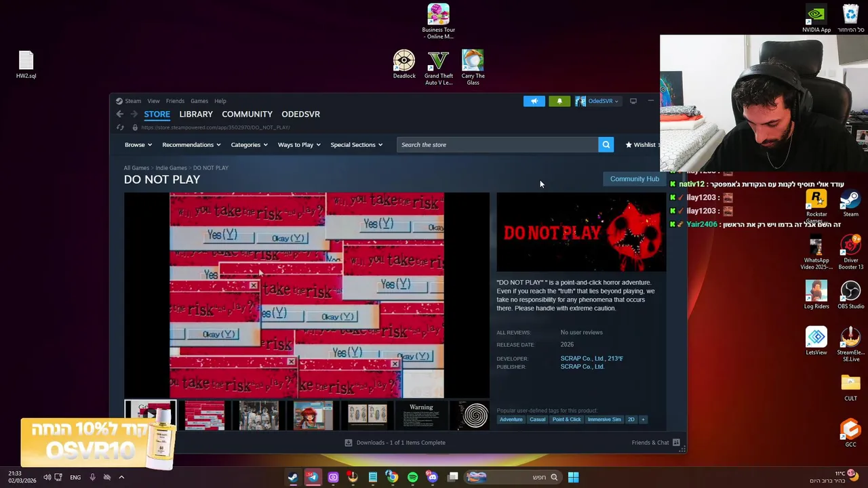
Task: Go to the STORE tab
Action: (x=157, y=114)
